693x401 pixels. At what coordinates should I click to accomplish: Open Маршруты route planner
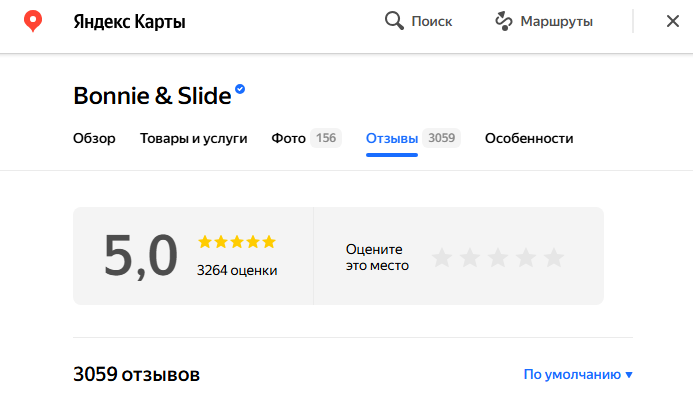coord(556,21)
